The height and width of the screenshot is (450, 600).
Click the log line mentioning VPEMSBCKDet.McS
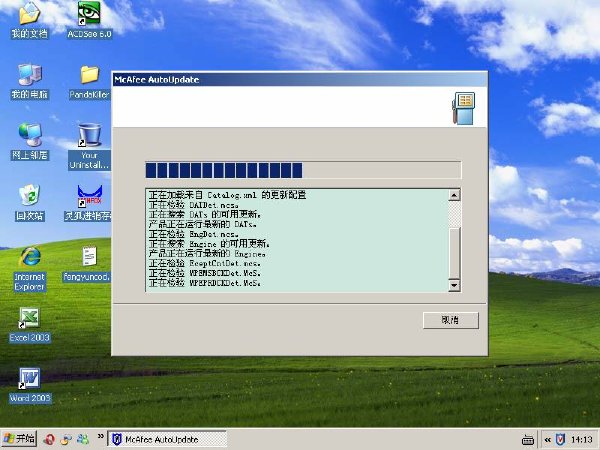click(205, 273)
